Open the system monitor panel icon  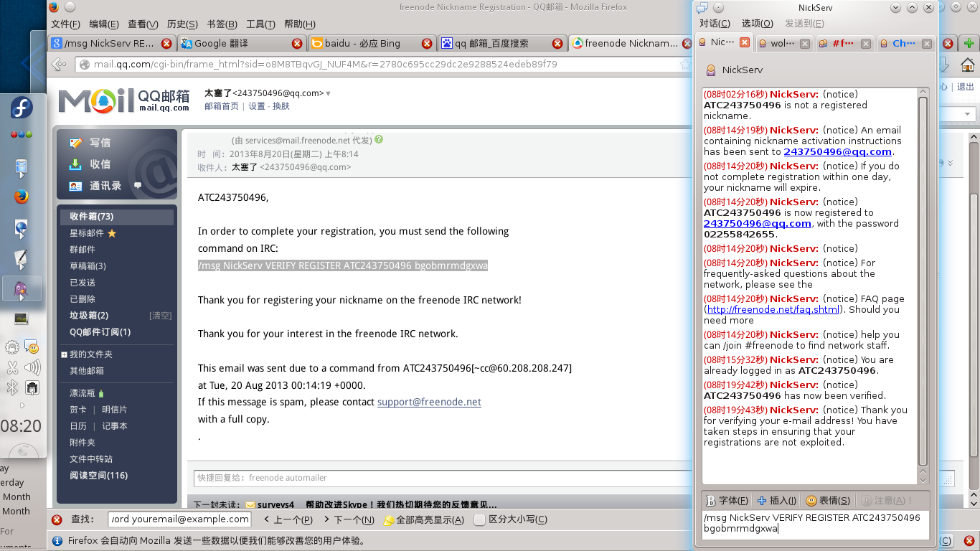click(22, 319)
